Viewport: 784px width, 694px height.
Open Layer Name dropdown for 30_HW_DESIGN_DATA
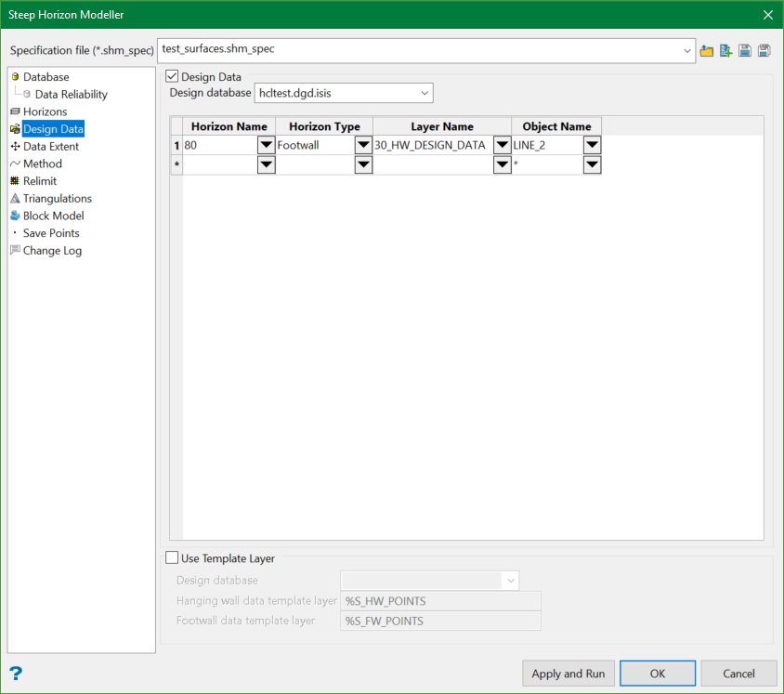(502, 145)
